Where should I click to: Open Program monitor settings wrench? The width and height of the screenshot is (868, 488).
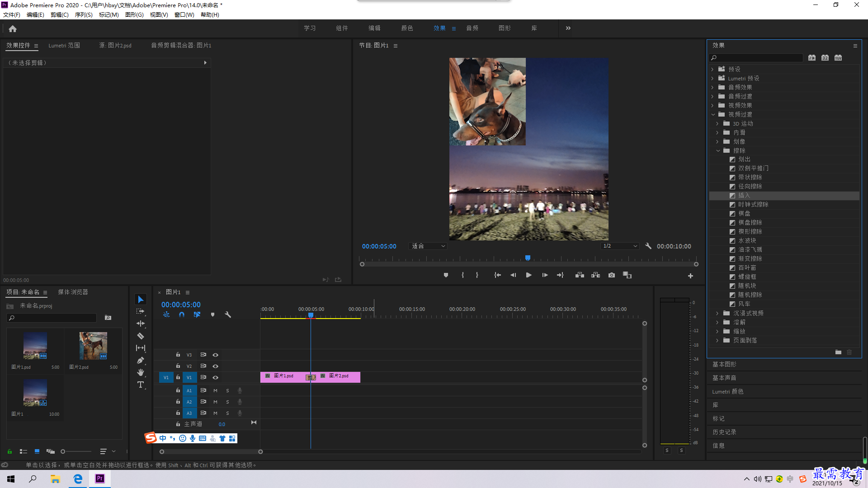point(648,246)
